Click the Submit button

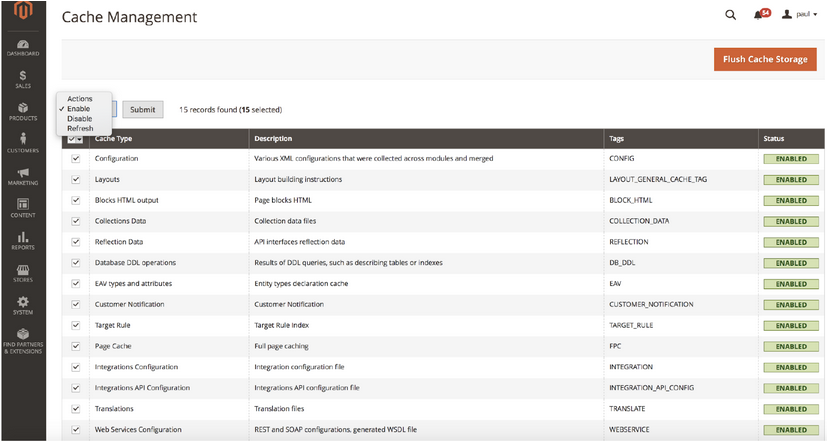click(142, 110)
